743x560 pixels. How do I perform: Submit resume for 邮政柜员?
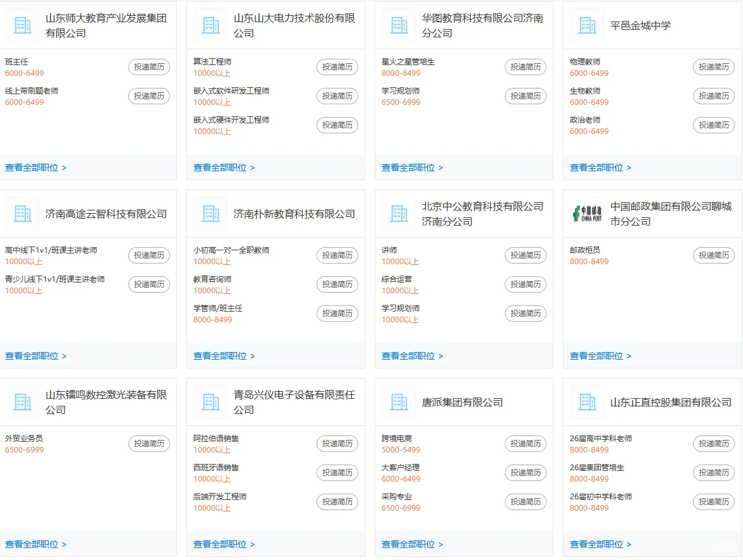point(714,255)
